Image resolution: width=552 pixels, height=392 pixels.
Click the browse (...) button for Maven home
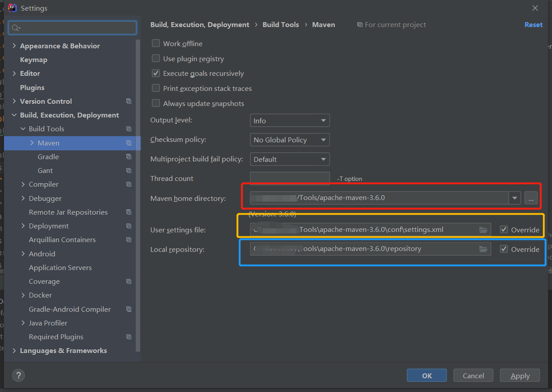[x=531, y=198]
